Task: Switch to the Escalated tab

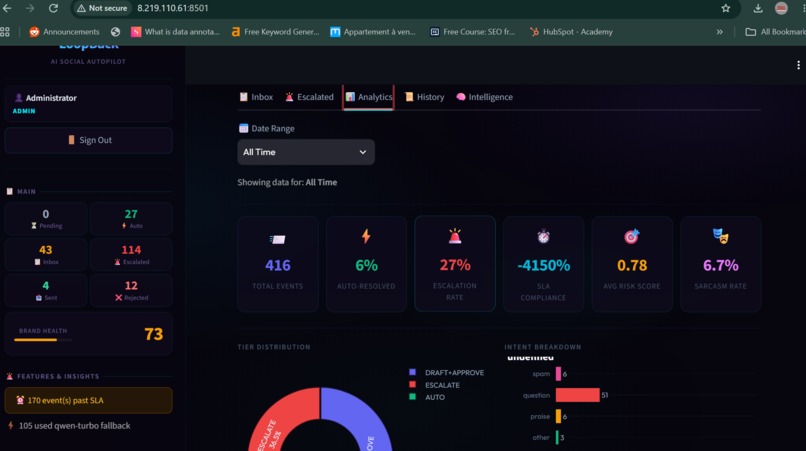Action: [309, 97]
